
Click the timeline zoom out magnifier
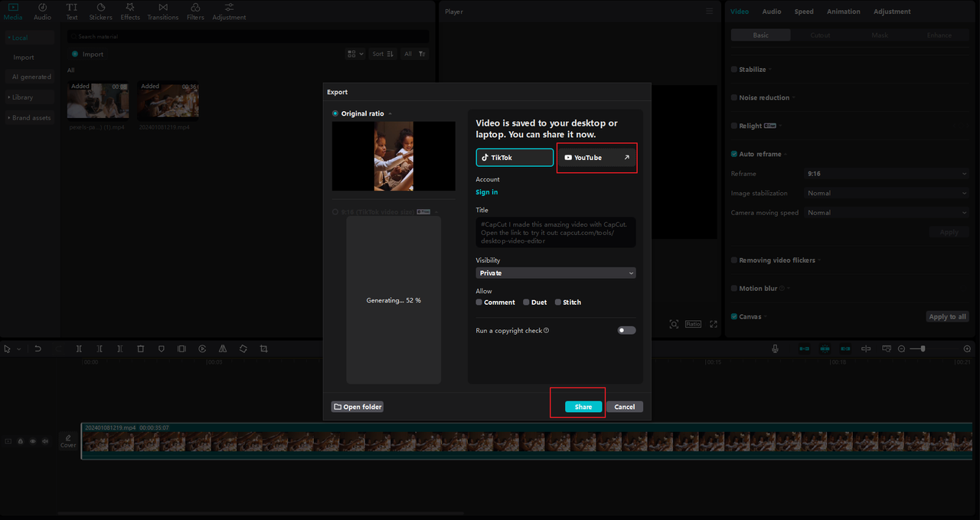(901, 348)
